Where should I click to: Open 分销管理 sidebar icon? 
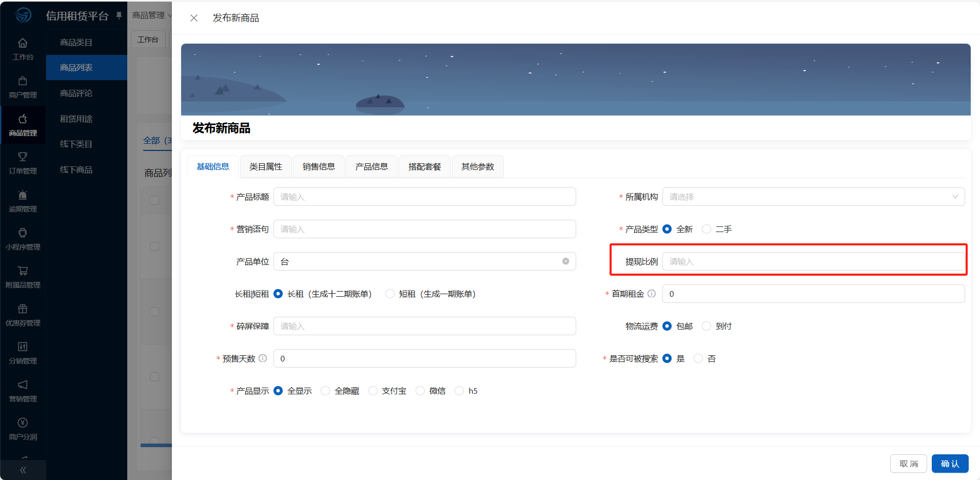click(x=23, y=347)
